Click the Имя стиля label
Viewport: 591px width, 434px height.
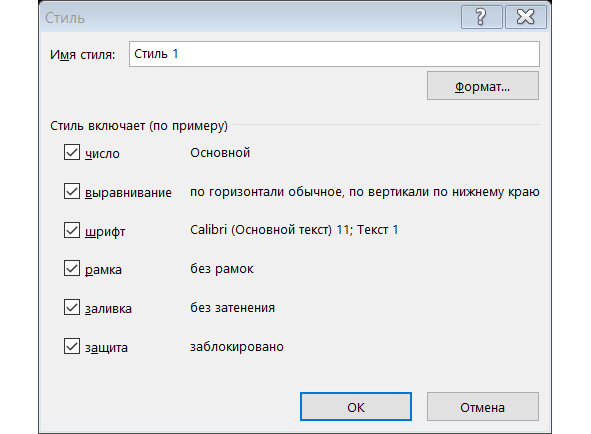coord(83,55)
